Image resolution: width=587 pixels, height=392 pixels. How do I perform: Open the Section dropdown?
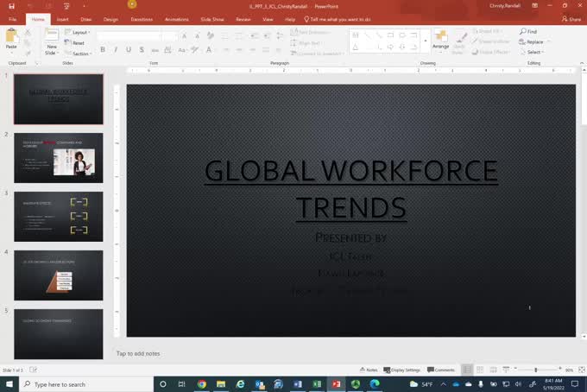coord(79,54)
